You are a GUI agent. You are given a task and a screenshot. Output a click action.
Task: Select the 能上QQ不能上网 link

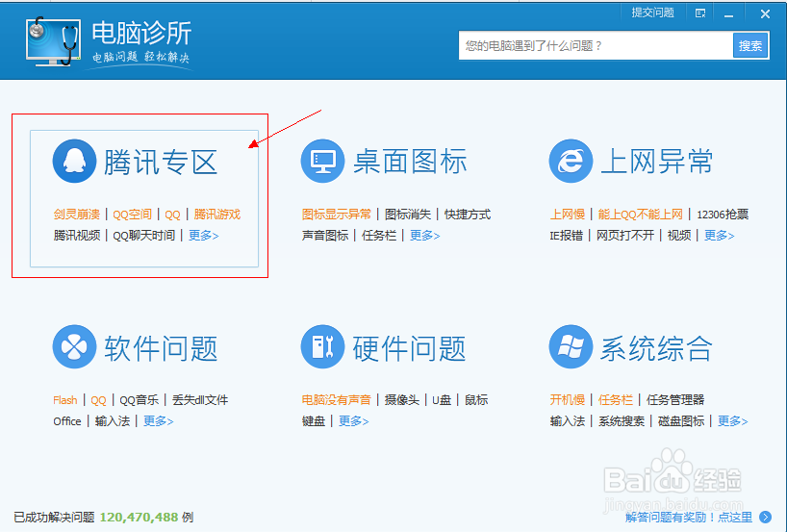[640, 215]
